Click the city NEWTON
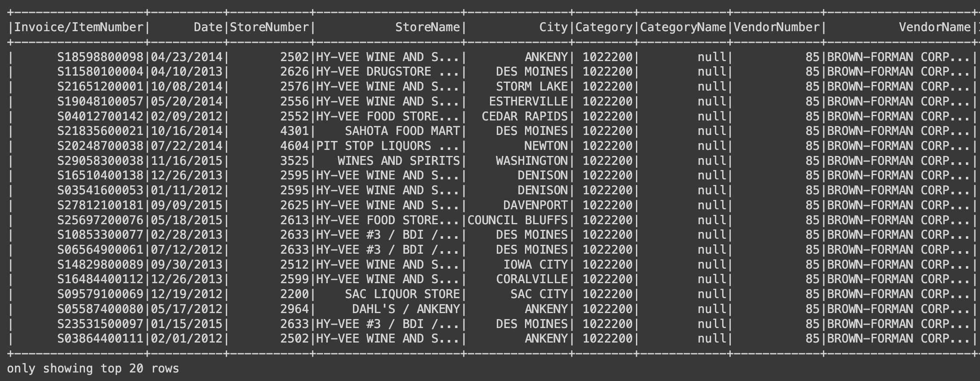The height and width of the screenshot is (381, 980). click(546, 146)
